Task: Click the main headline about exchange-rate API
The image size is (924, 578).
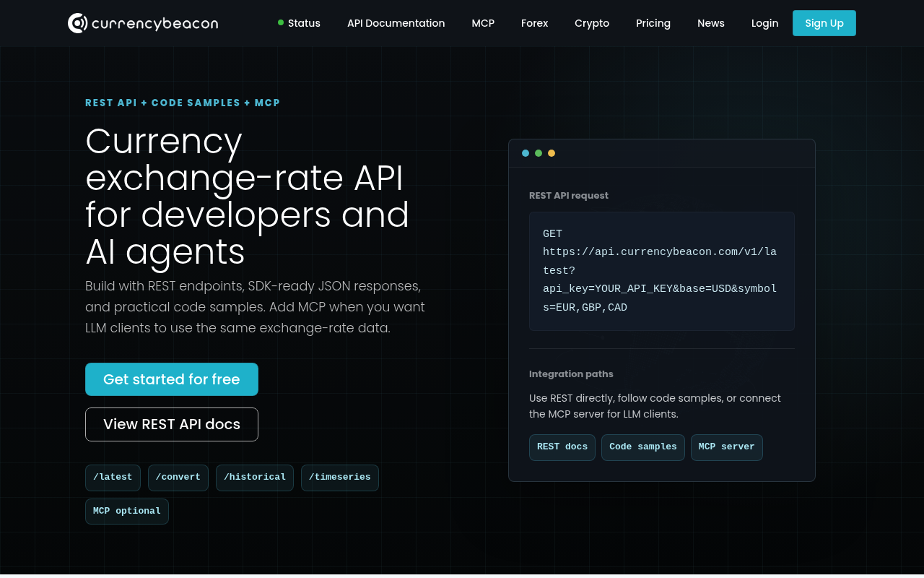Action: [x=247, y=196]
